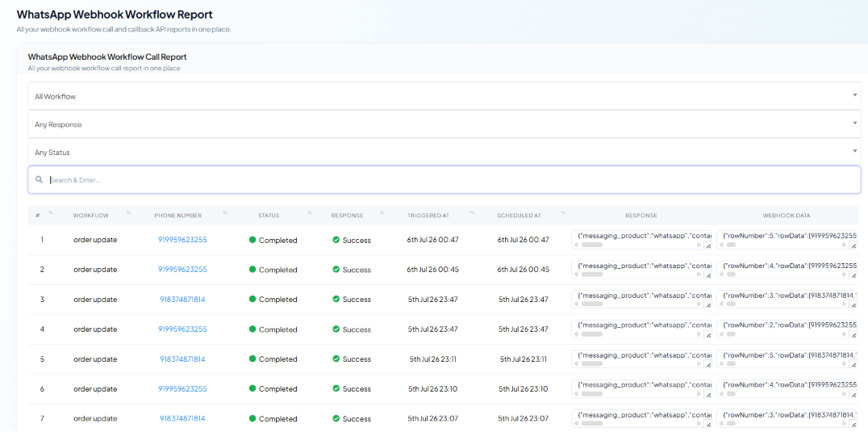The width and height of the screenshot is (868, 432).
Task: Click the left scroll arrow in row 6 Response box
Action: [576, 394]
